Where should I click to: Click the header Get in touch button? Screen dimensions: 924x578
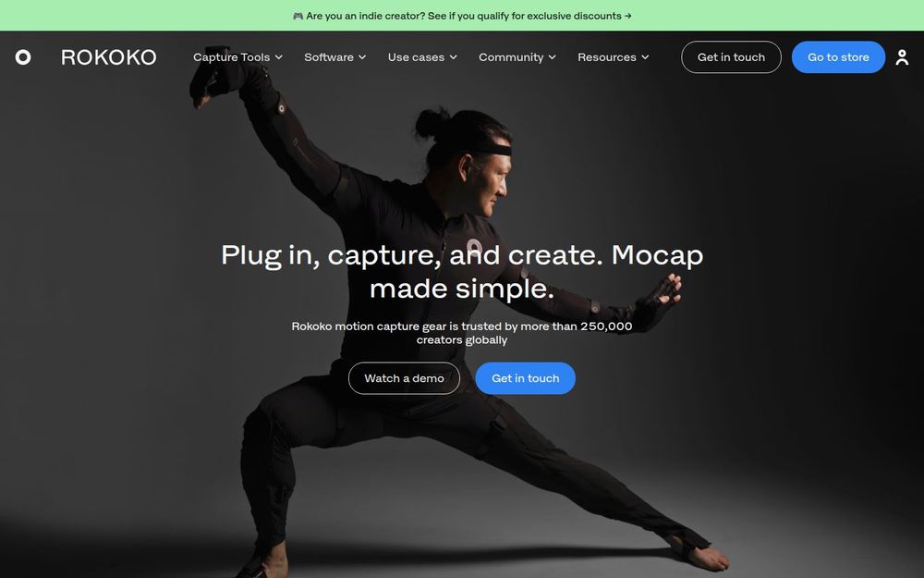tap(731, 57)
